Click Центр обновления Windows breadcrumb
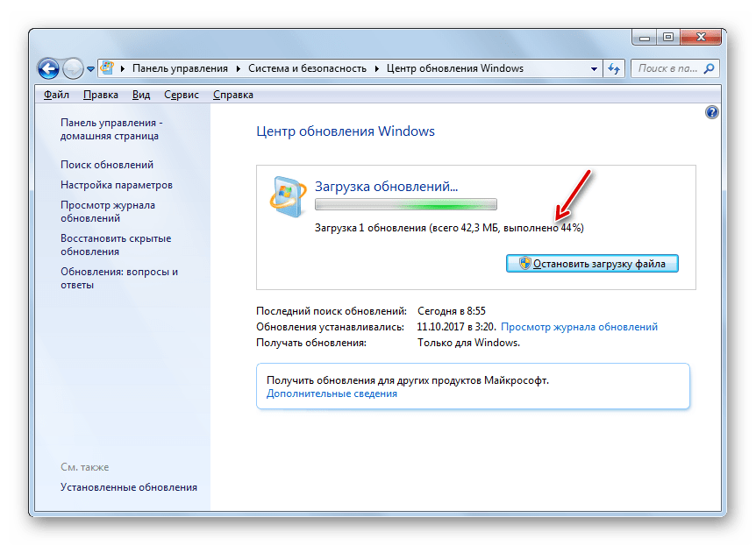Image resolution: width=756 pixels, height=546 pixels. click(454, 68)
